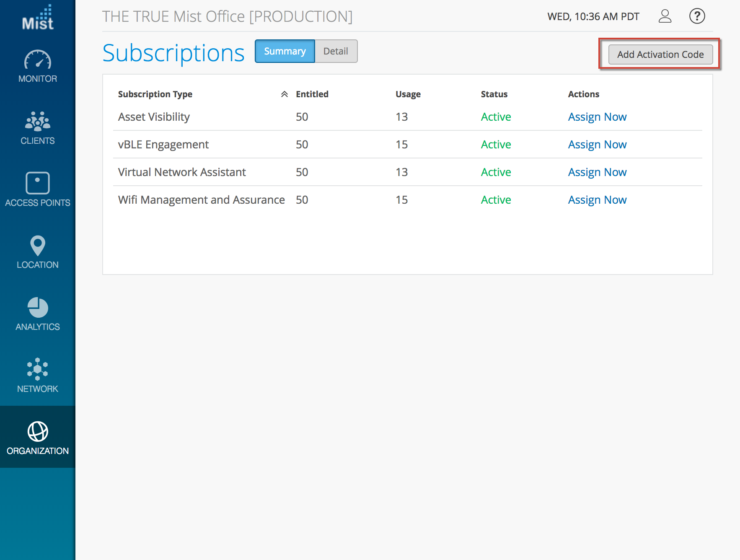Go to the Clients section

tap(38, 128)
